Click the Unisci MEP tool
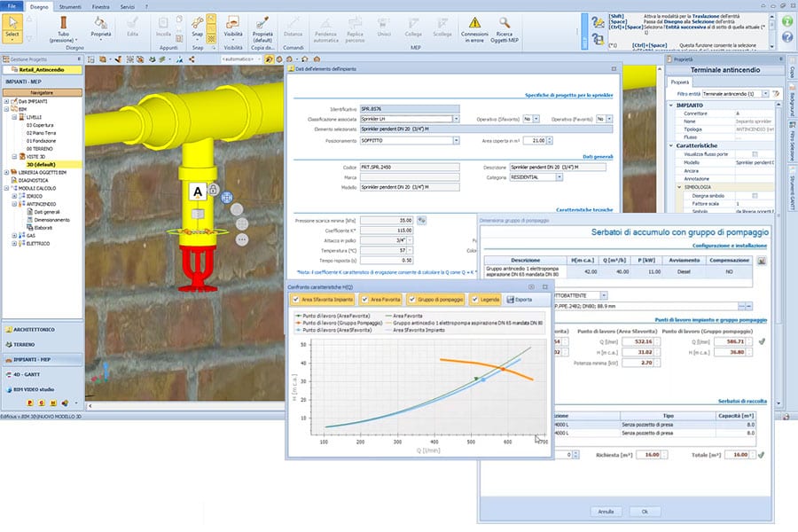This screenshot has width=798, height=532. 384,27
